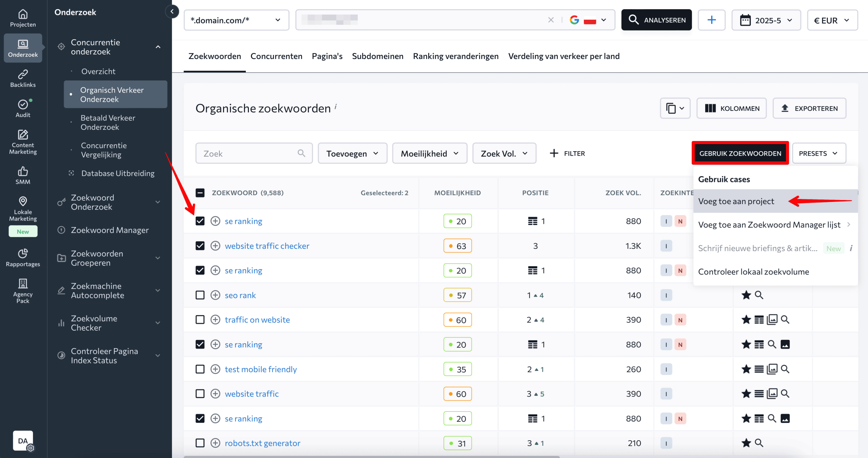
Task: Open Zoekwoord Manager sidebar item
Action: pos(110,230)
